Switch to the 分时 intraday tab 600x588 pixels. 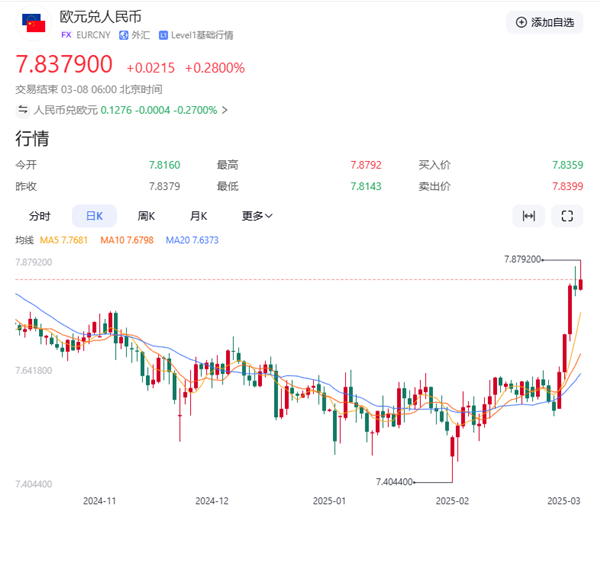tap(39, 216)
